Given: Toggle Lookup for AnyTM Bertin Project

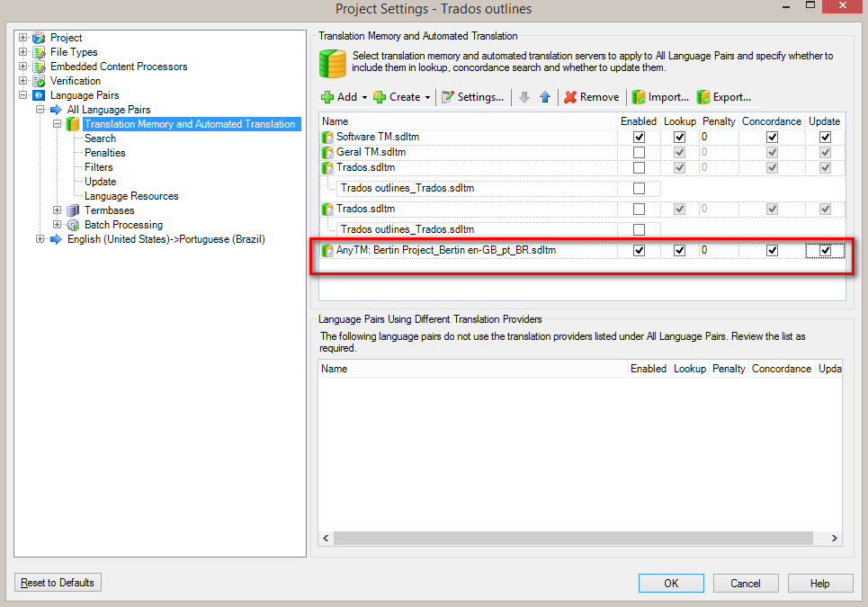Looking at the screenshot, I should point(680,251).
